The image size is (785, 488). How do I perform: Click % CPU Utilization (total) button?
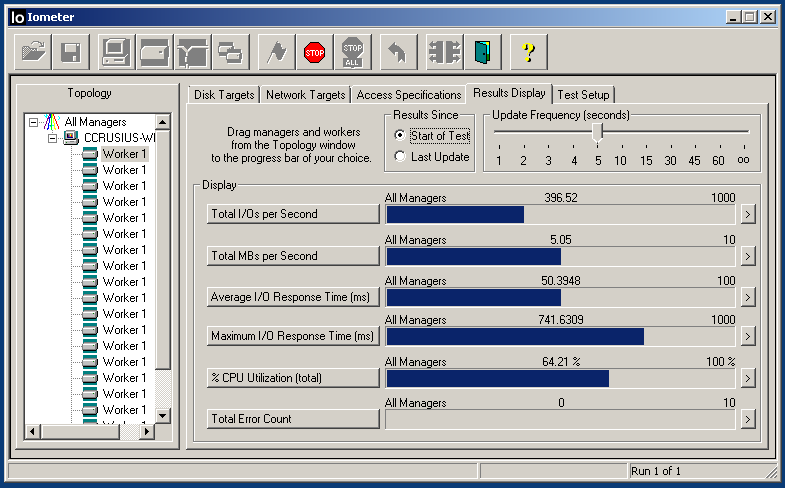(x=293, y=378)
